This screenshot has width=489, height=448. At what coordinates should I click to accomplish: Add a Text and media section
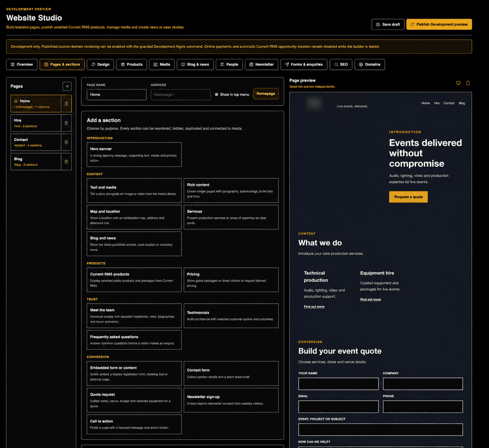[134, 190]
